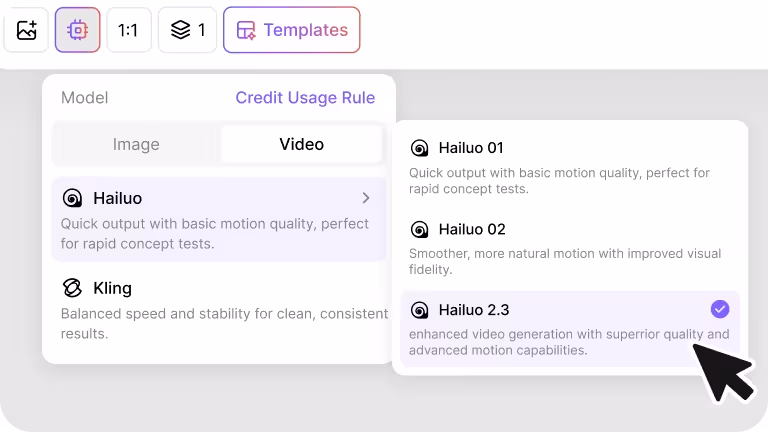Screen dimensions: 768x432
Task: Expand the Hailuo submenu chevron
Action: coord(366,198)
